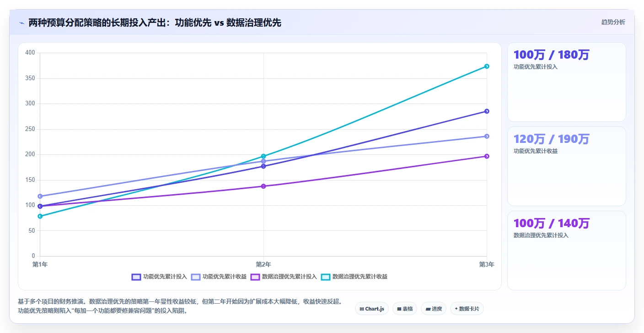Image resolution: width=644 pixels, height=333 pixels.
Task: Click the 第1年 x-axis label
Action: click(40, 264)
